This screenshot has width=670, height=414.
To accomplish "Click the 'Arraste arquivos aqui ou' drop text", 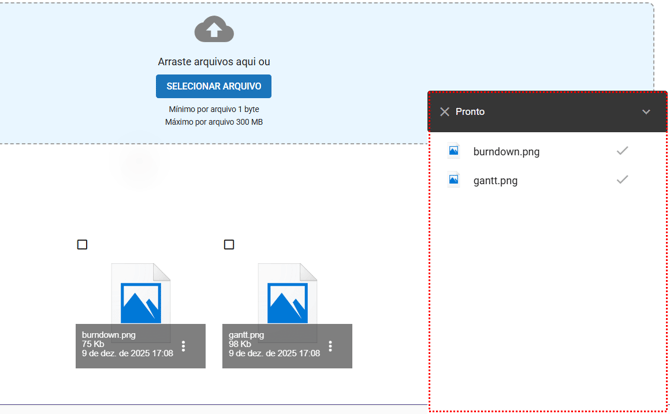I will [x=213, y=62].
